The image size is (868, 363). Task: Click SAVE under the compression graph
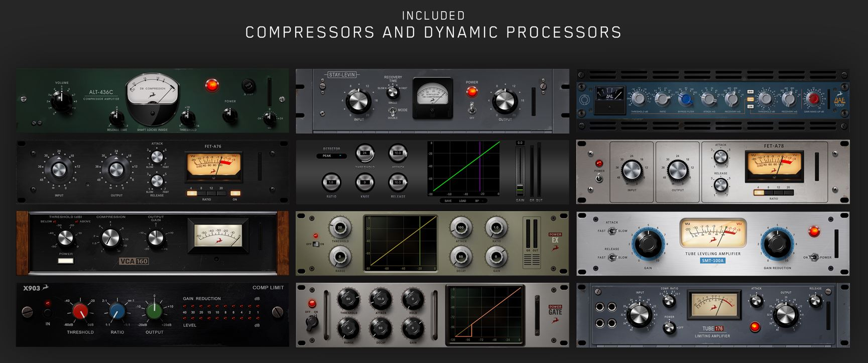[x=447, y=201]
